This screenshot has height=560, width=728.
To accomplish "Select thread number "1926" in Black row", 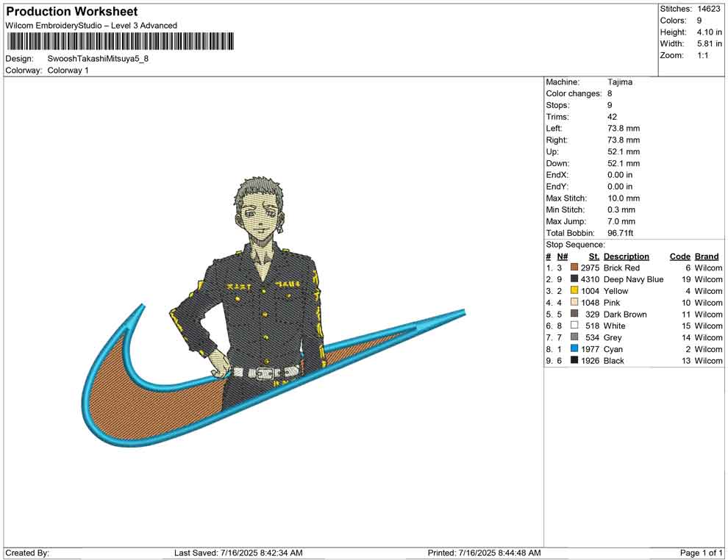I will 590,360.
